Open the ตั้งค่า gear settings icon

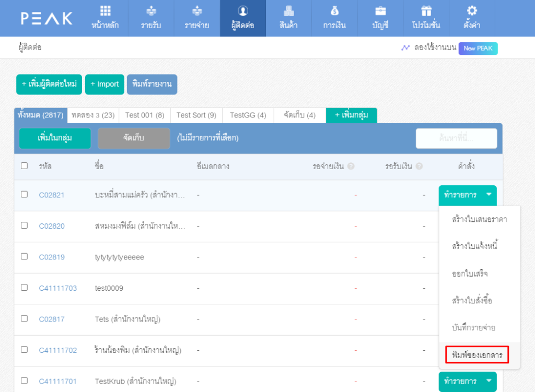coord(472,11)
